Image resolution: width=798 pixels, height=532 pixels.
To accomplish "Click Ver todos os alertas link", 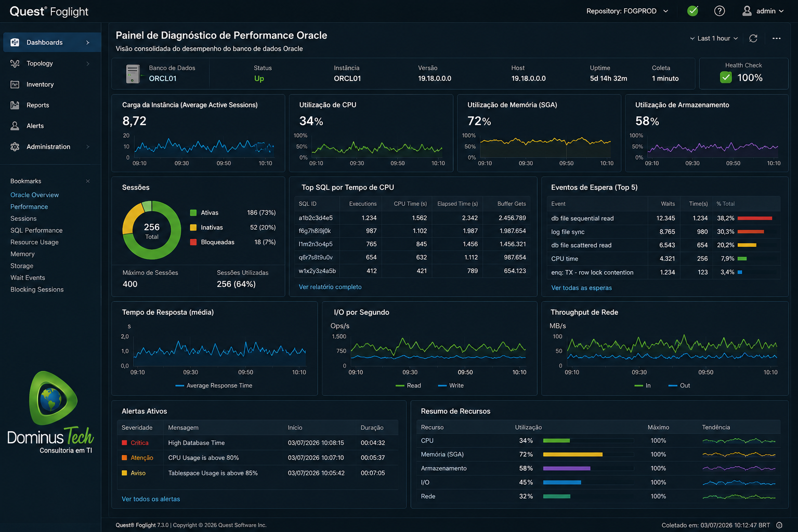I will (x=151, y=499).
